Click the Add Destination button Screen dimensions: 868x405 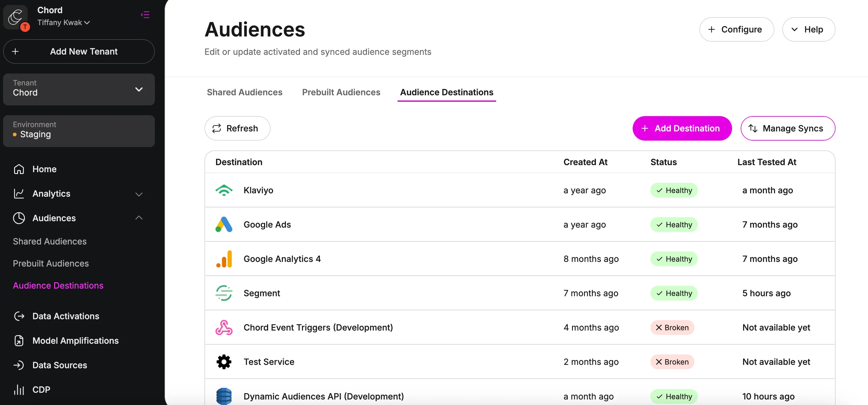(x=682, y=128)
